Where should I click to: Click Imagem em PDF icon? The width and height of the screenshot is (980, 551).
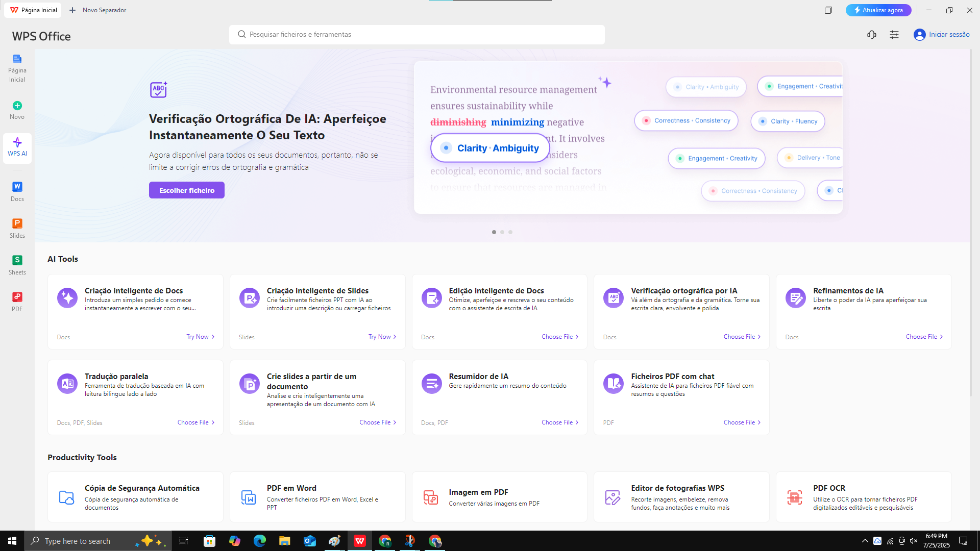430,497
